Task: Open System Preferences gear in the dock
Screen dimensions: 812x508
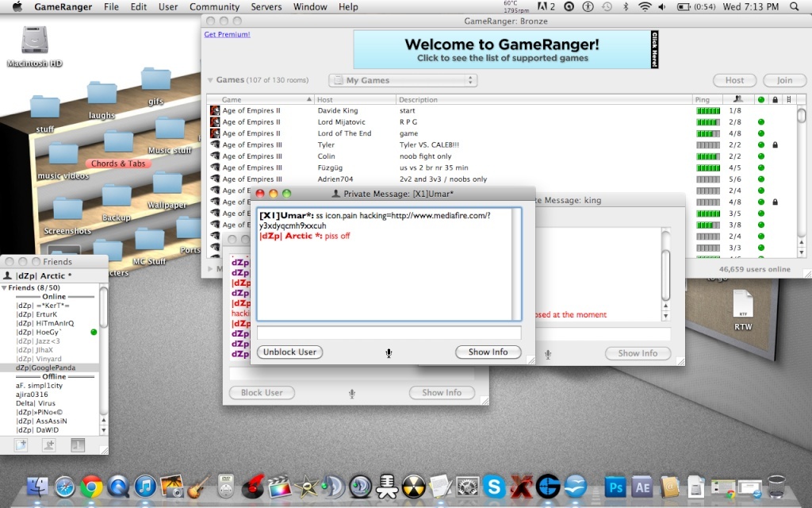Action: tap(467, 487)
